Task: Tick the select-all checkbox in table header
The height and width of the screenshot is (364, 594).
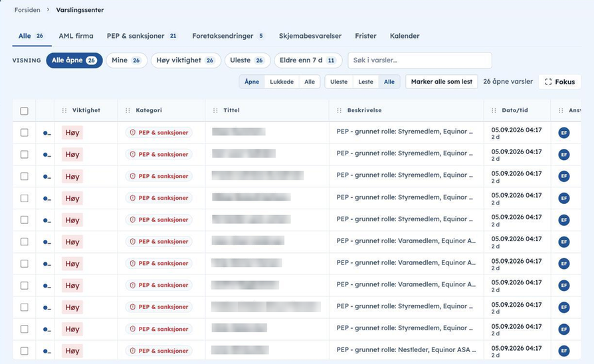Action: click(24, 111)
